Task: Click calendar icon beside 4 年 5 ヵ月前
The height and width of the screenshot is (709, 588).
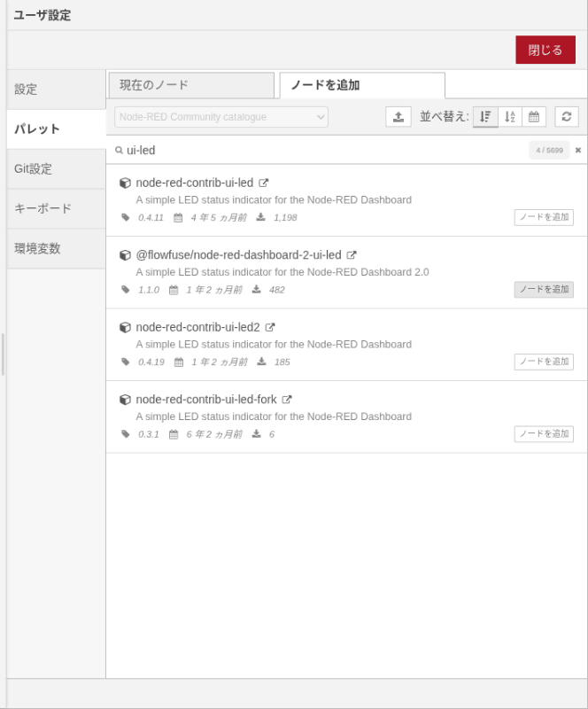Action: point(178,217)
